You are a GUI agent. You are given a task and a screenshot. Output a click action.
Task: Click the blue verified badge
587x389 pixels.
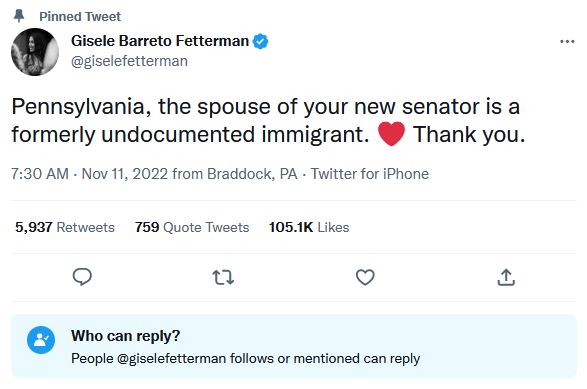[x=261, y=41]
